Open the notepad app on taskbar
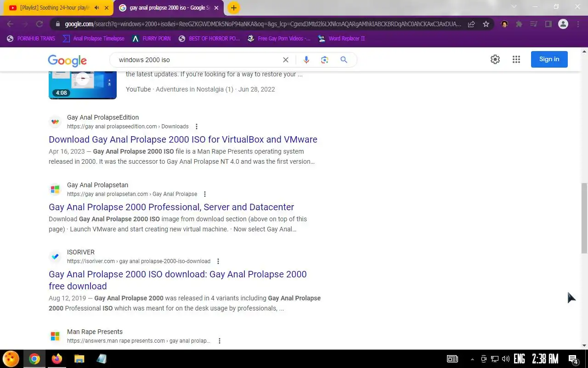 [102, 359]
